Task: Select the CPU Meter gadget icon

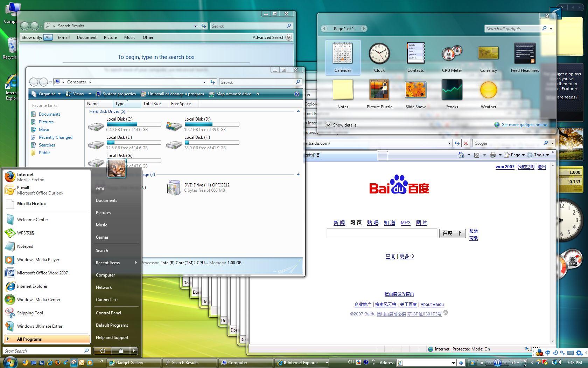Action: coord(452,53)
